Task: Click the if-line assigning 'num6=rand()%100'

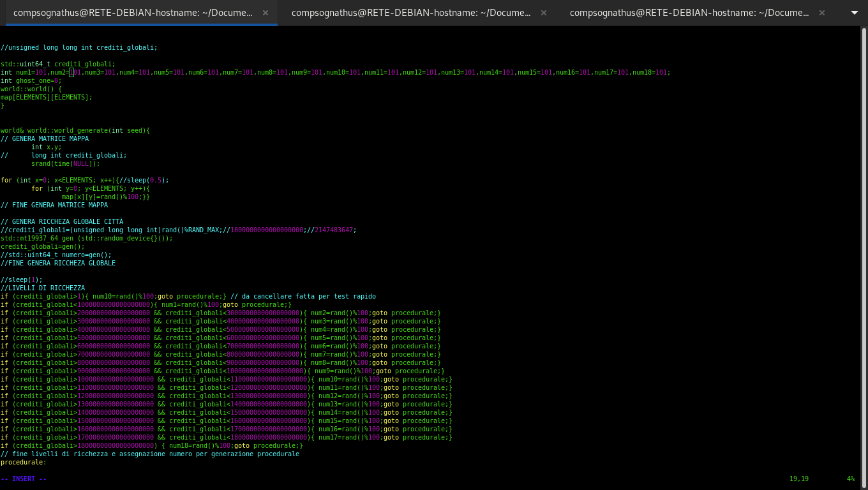Action: coord(221,346)
